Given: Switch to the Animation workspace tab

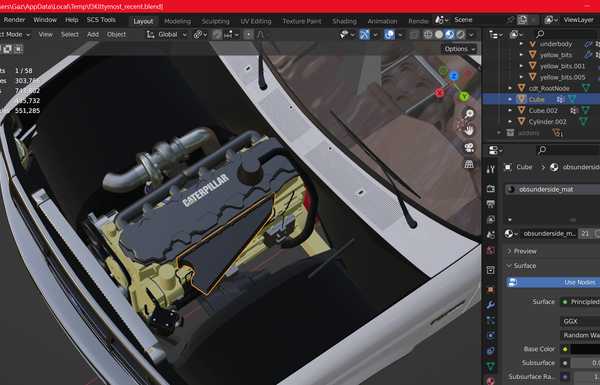Looking at the screenshot, I should click(382, 21).
